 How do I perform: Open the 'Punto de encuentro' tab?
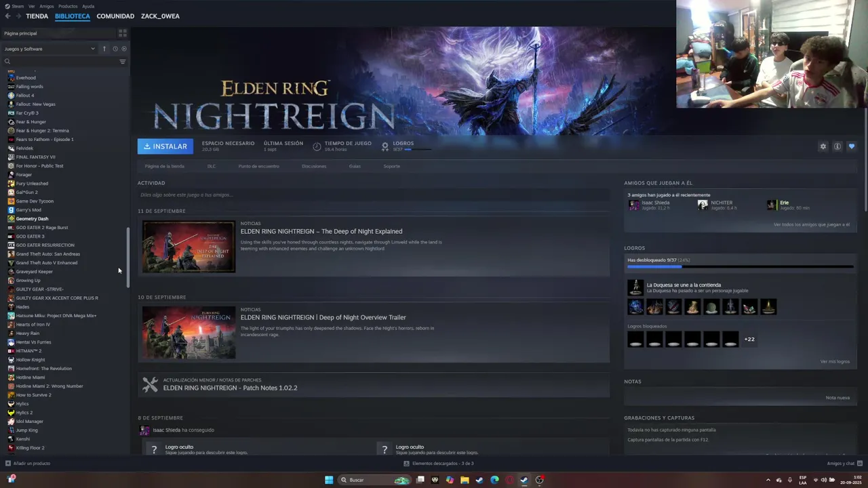[258, 166]
